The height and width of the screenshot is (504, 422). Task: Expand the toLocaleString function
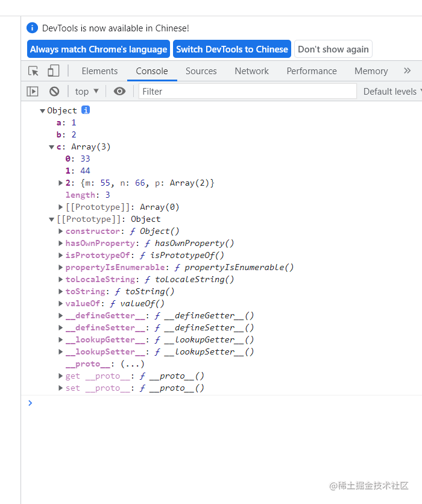coord(60,279)
